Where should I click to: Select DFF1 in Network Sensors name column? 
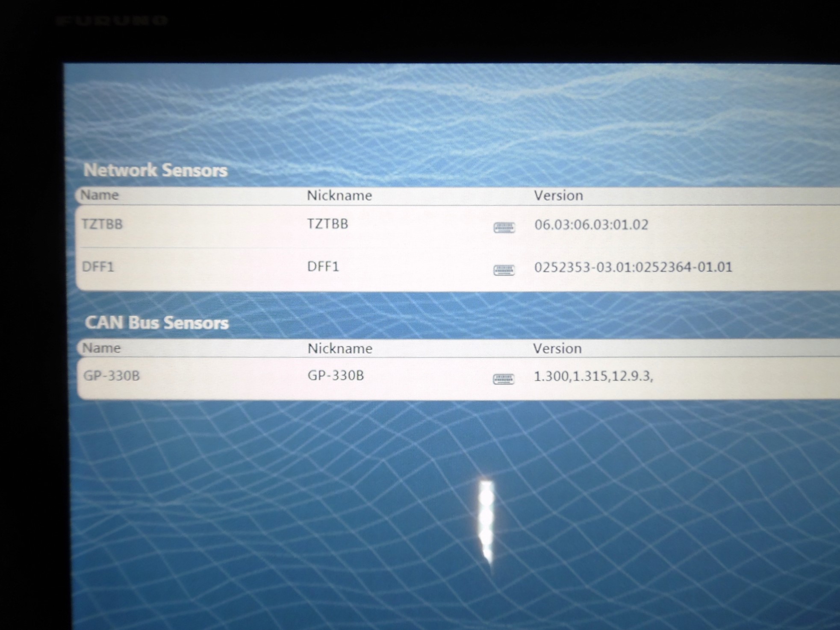tap(98, 267)
